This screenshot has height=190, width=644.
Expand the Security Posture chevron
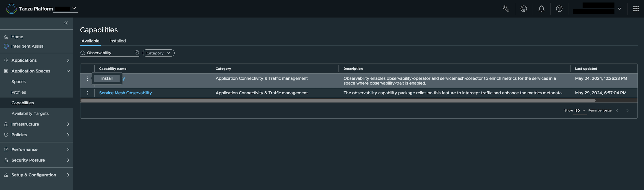coord(68,160)
